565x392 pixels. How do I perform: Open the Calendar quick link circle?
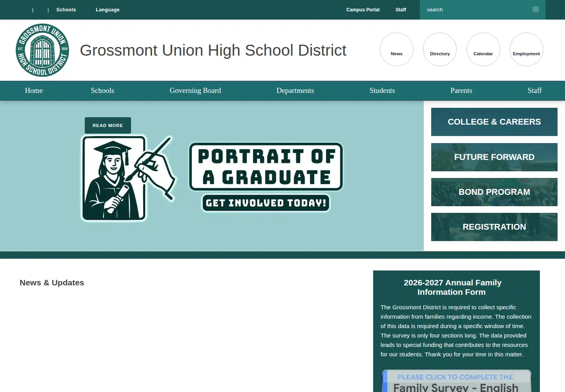(483, 49)
